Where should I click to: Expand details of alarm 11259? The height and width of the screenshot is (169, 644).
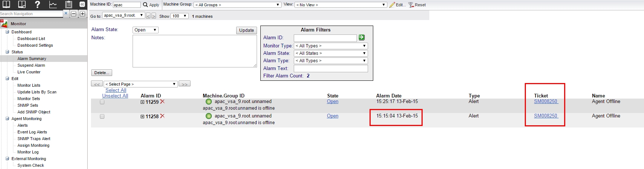click(x=143, y=102)
